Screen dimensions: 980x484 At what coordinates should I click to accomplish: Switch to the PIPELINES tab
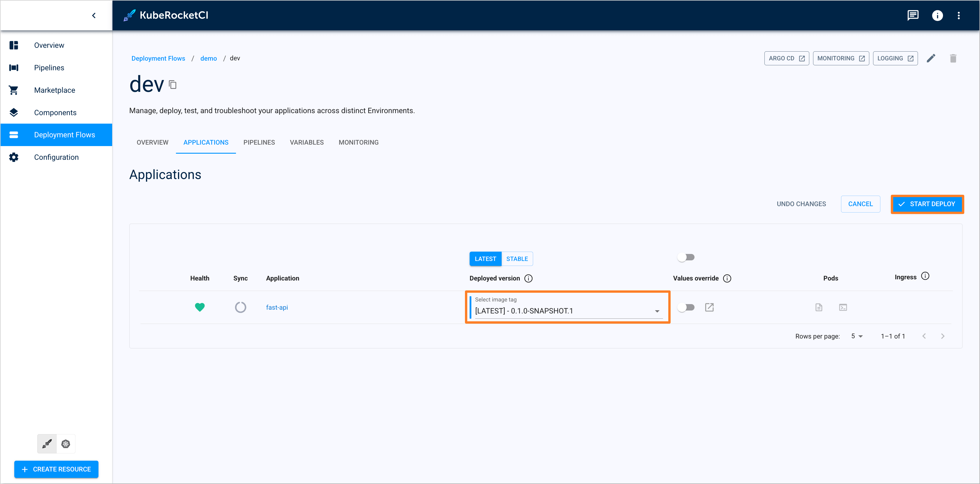pyautogui.click(x=259, y=143)
